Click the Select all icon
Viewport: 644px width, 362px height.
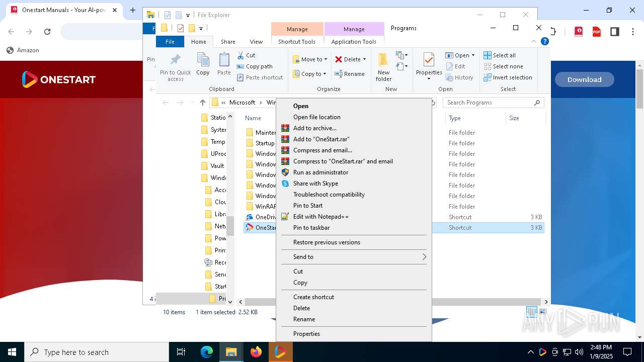click(x=488, y=55)
